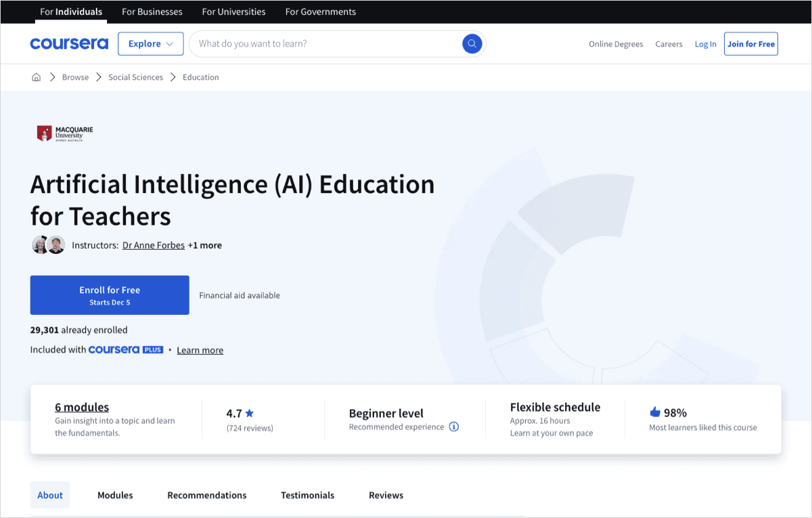Click Log In

[705, 44]
